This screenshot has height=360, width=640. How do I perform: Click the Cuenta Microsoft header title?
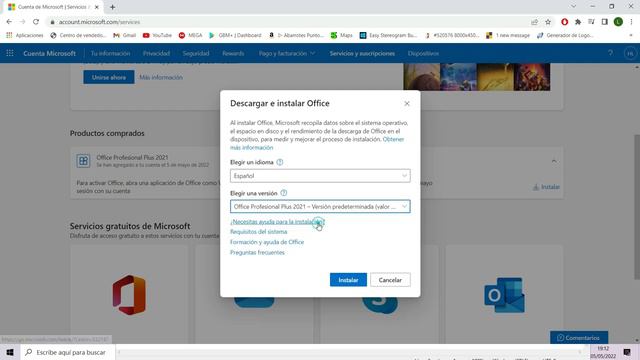pos(49,53)
